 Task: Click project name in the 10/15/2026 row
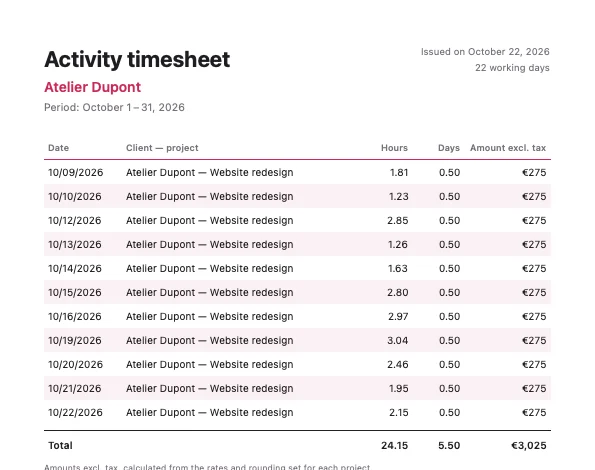point(209,292)
